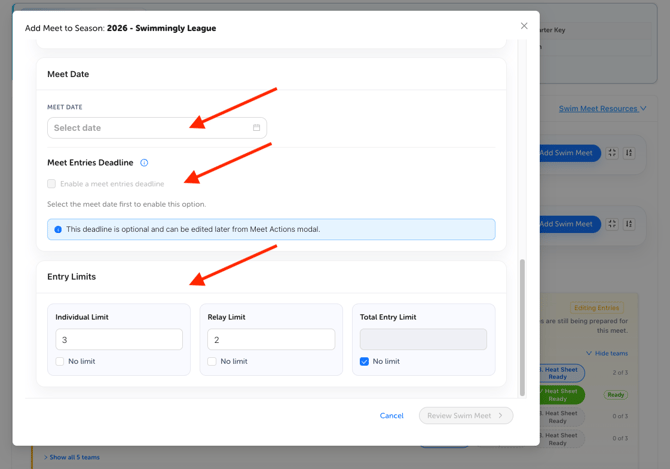Click the Individual Limit number field

[119, 340]
